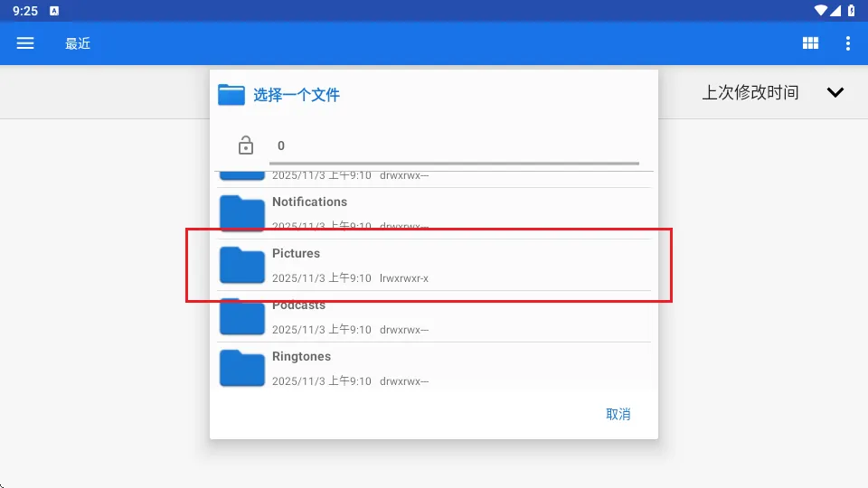Screen dimensions: 868x488
Task: Select the Notifications folder name
Action: (x=309, y=202)
